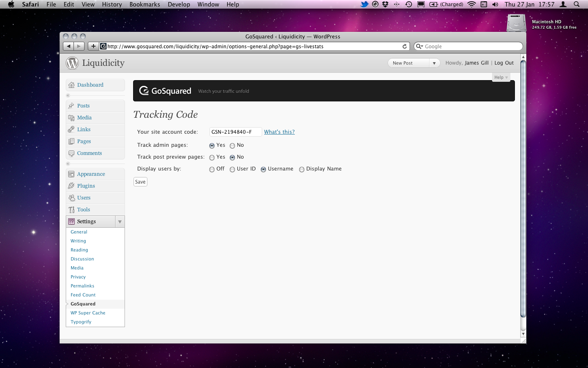This screenshot has height=368, width=588.
Task: Select No for Track post preview pages
Action: coord(232,157)
